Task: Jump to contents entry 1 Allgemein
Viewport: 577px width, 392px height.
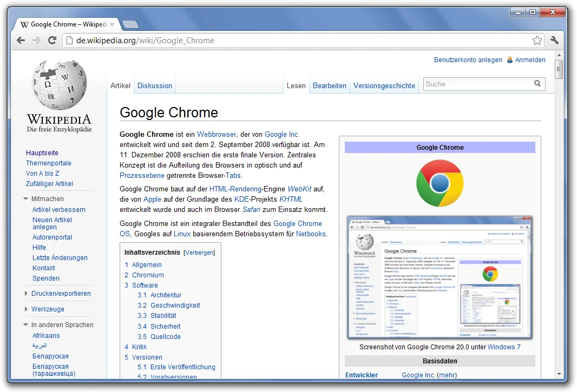Action: coord(143,265)
